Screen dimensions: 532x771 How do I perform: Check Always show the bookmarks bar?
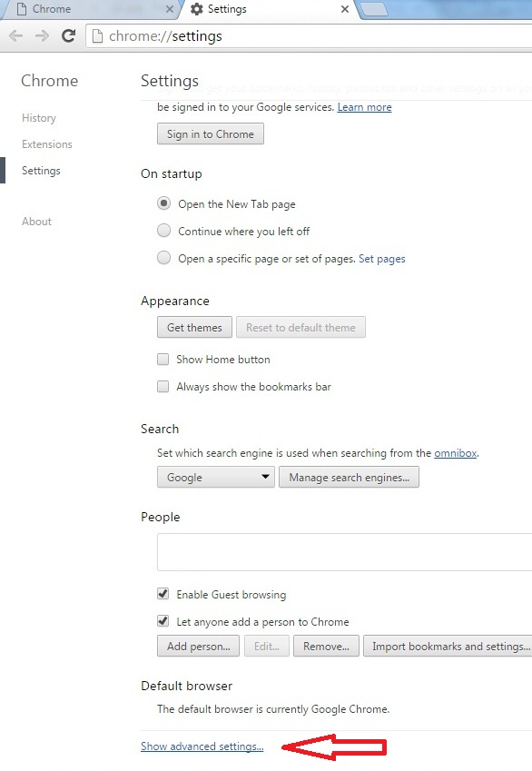(163, 387)
